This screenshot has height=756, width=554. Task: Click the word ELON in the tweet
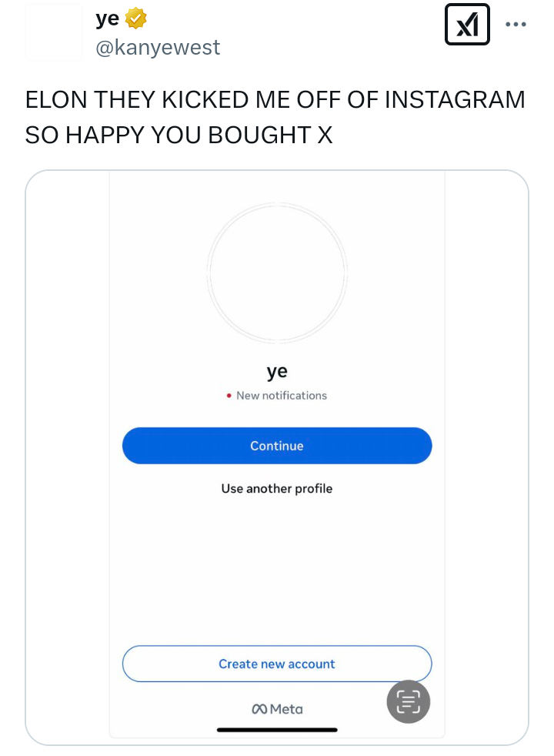[55, 101]
